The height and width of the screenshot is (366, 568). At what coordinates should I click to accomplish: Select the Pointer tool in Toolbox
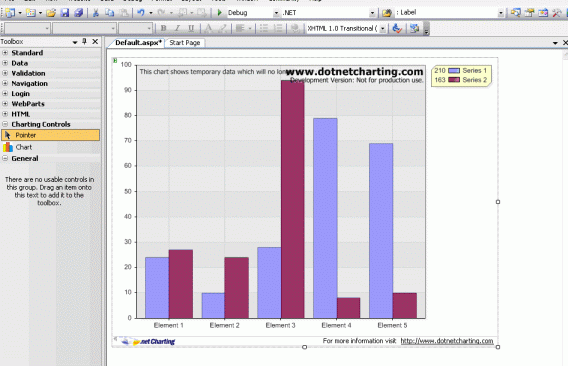50,135
